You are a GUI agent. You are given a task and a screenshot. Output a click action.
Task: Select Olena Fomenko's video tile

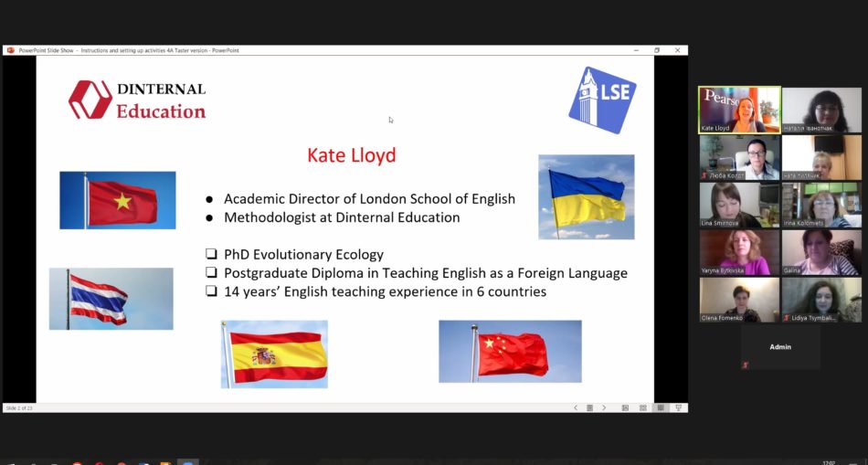tap(739, 300)
